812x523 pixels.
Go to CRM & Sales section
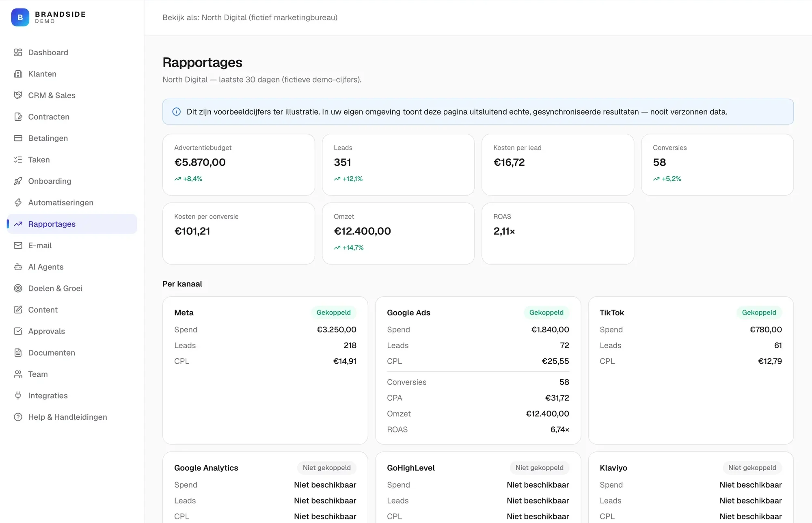click(x=72, y=95)
